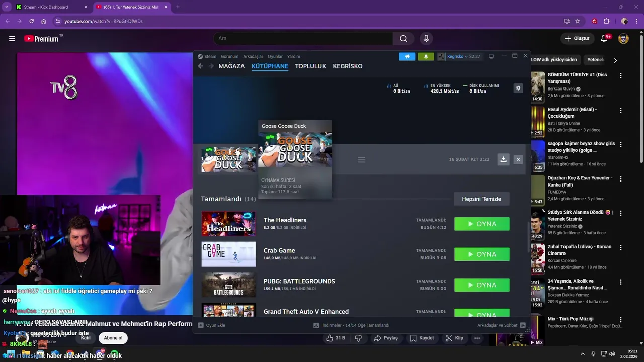Play PUBG: BATTLEGROUNDS with OYNA
This screenshot has width=644, height=362.
[482, 285]
